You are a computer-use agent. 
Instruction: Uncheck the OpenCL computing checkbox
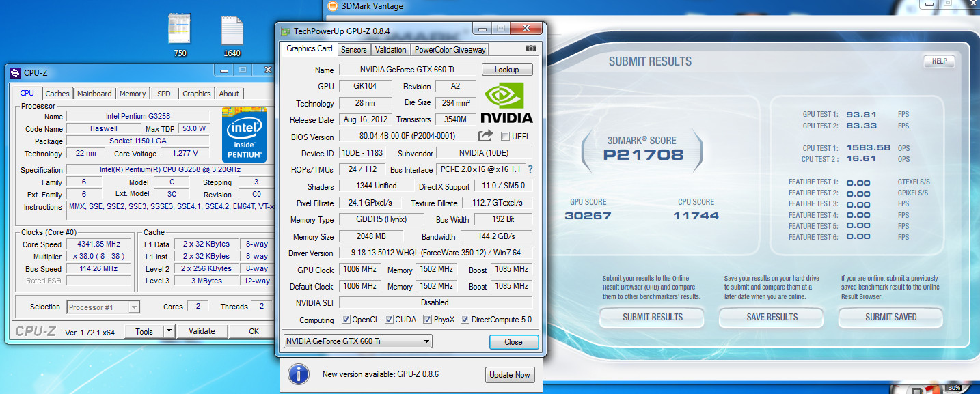(346, 320)
